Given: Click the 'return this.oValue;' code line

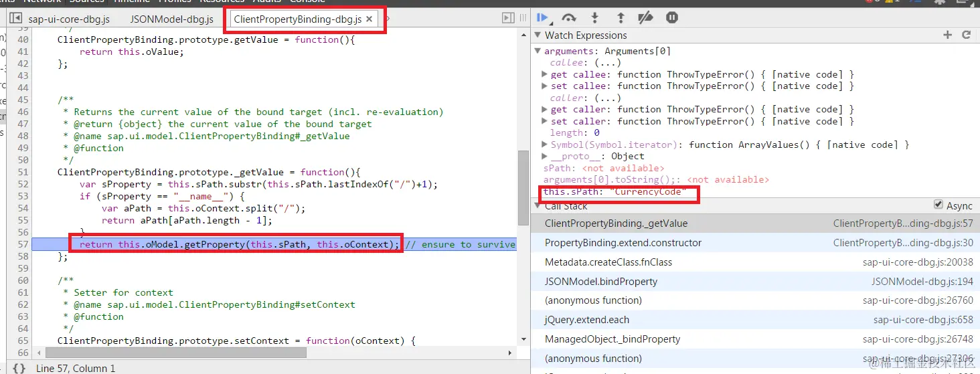Looking at the screenshot, I should (131, 52).
